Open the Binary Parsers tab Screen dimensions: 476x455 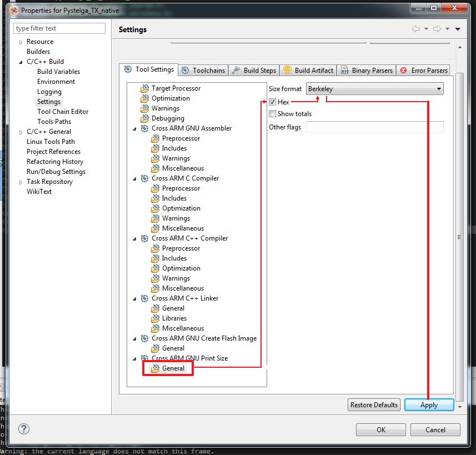367,71
